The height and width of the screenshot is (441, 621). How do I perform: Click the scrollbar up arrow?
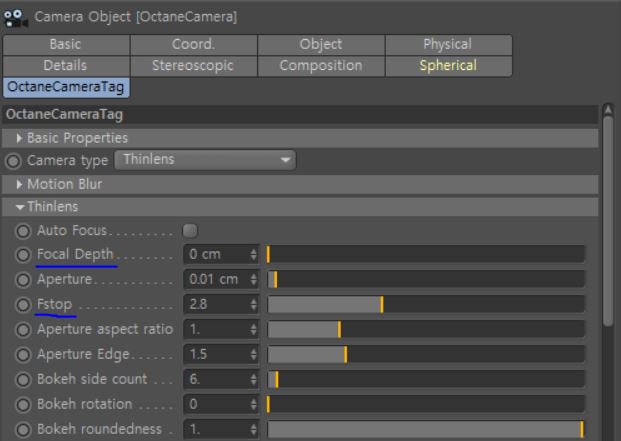(608, 109)
